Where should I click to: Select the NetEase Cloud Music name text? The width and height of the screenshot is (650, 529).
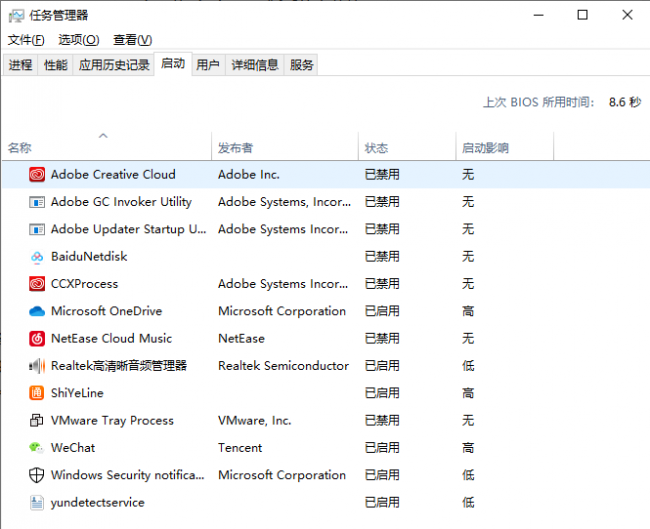pyautogui.click(x=112, y=339)
